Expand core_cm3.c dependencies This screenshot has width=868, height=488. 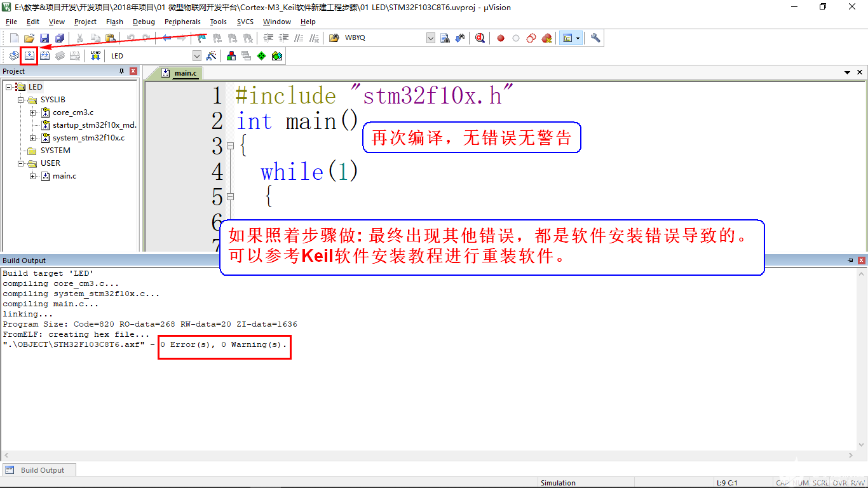click(x=33, y=112)
